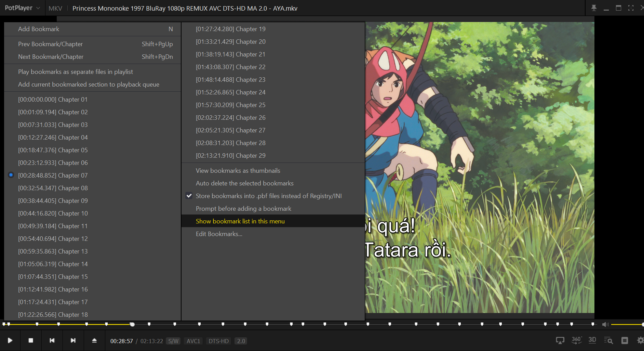Viewport: 644px width, 351px height.
Task: Jump to Chapter 27
Action: (273, 130)
